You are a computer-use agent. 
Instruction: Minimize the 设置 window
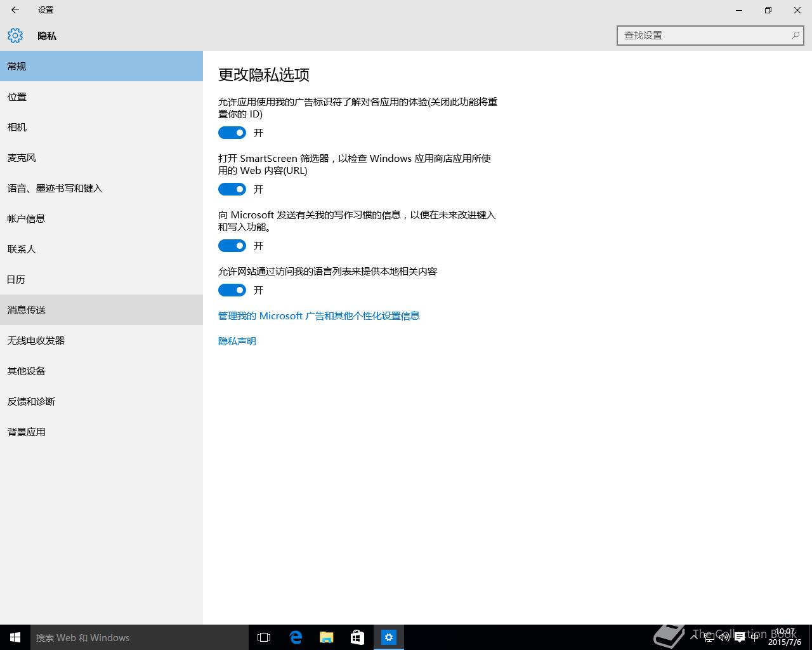click(x=739, y=10)
